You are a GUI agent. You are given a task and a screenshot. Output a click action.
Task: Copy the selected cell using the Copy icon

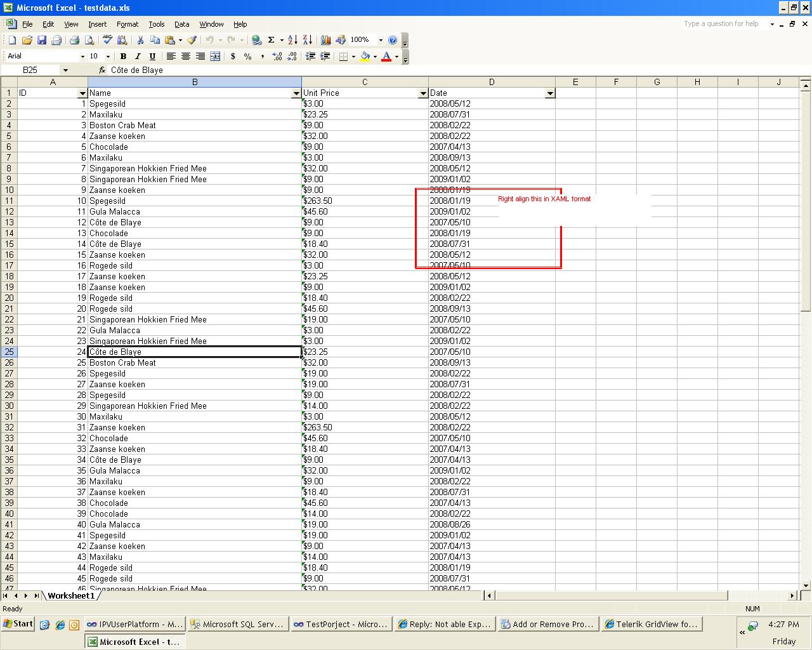pos(155,40)
